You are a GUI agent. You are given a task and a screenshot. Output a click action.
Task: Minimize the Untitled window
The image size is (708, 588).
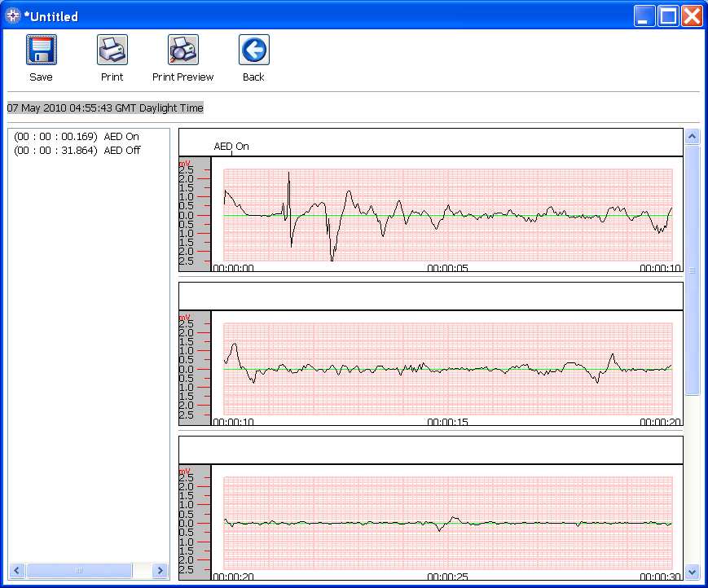(x=644, y=15)
